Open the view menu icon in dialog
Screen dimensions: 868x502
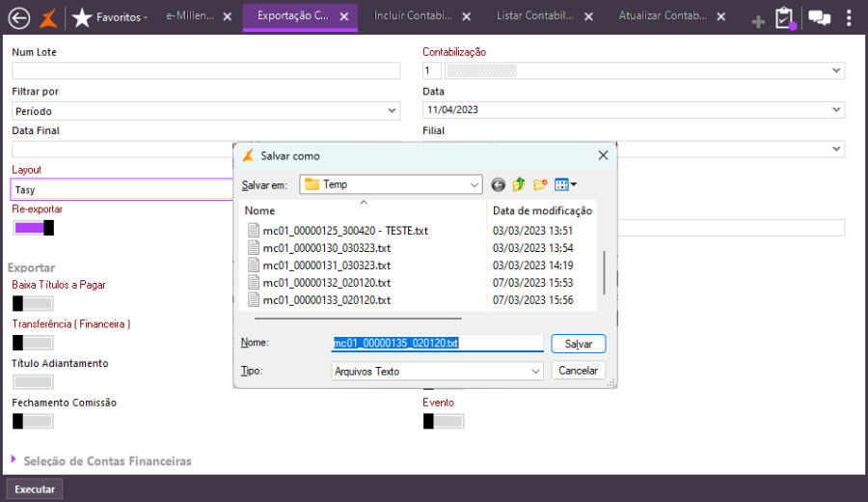pos(565,184)
